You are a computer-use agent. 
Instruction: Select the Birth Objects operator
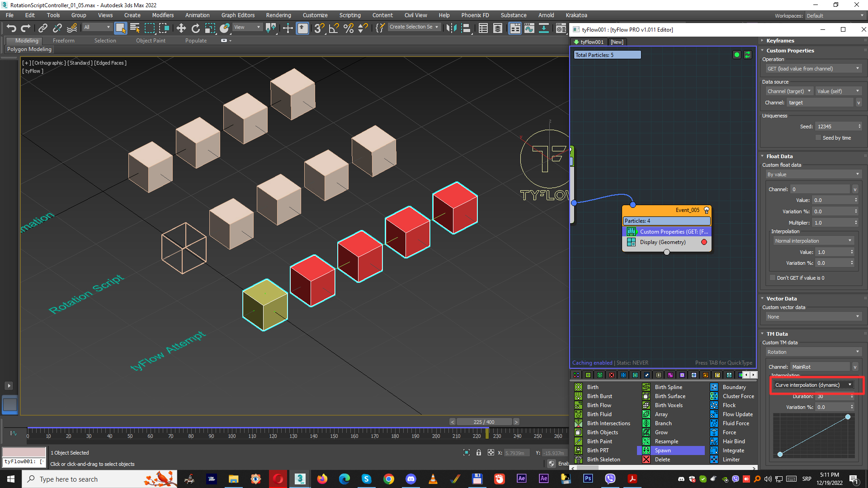tap(602, 432)
